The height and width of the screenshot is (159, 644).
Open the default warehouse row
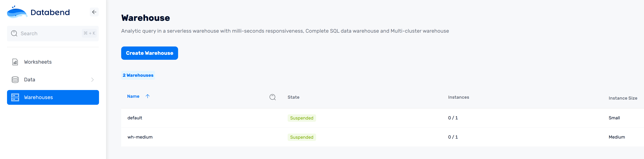(x=382, y=118)
